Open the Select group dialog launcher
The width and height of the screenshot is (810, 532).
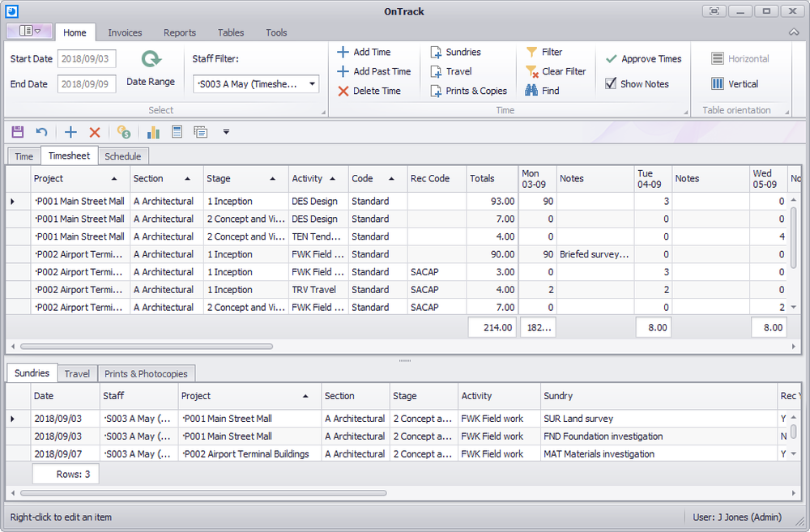click(323, 112)
